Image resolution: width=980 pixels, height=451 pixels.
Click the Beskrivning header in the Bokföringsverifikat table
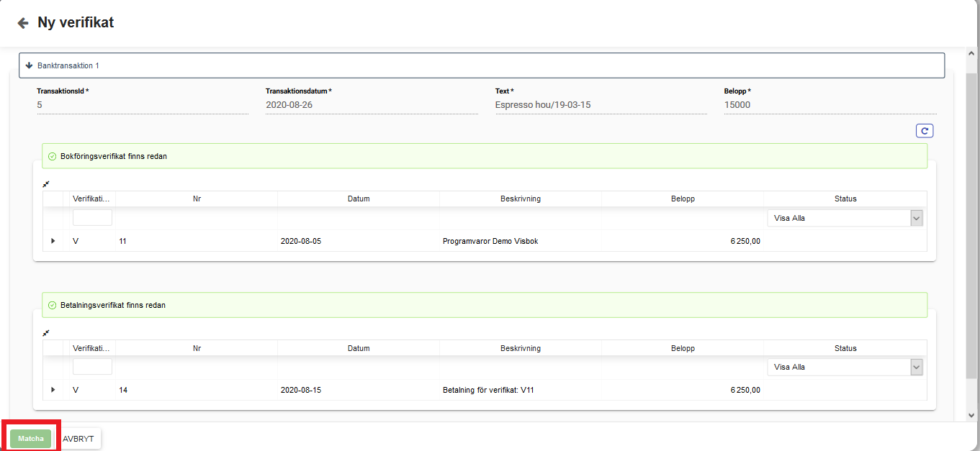click(x=520, y=199)
